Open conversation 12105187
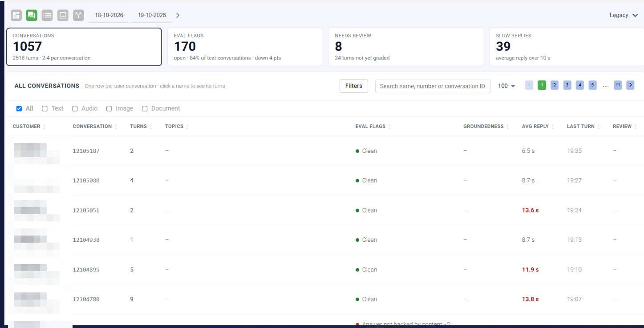The image size is (644, 328). point(86,151)
